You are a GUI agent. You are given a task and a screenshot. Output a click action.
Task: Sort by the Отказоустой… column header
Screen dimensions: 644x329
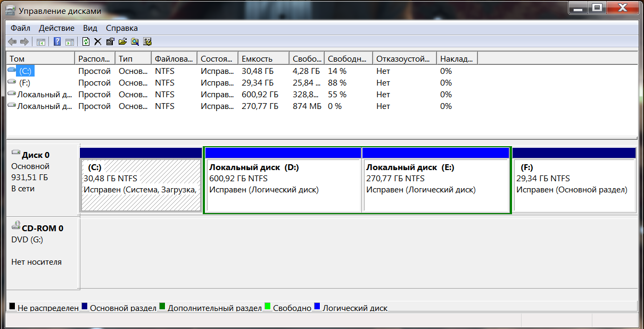coord(404,58)
